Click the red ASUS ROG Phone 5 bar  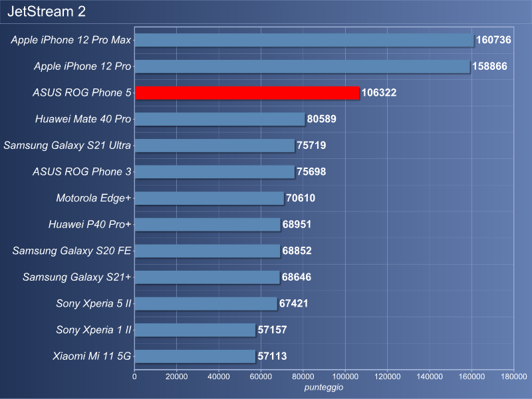tap(247, 93)
